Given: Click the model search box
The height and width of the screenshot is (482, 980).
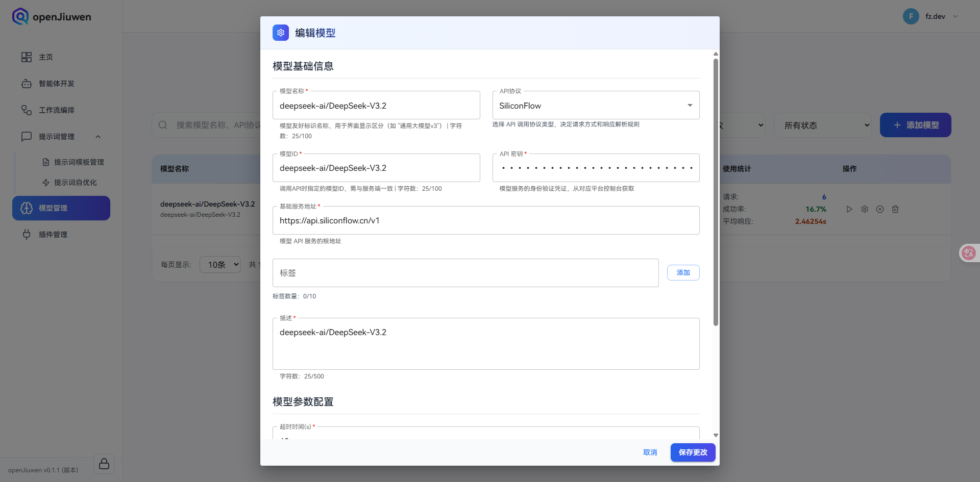Looking at the screenshot, I should (207, 125).
